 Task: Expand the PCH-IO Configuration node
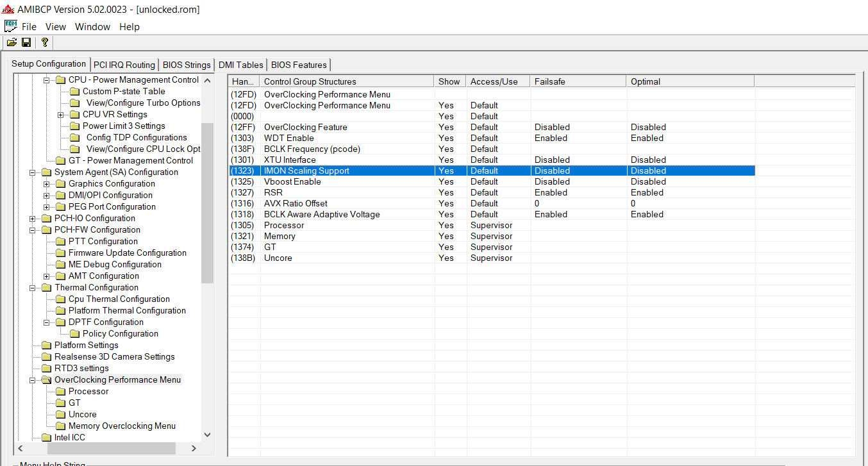(32, 218)
